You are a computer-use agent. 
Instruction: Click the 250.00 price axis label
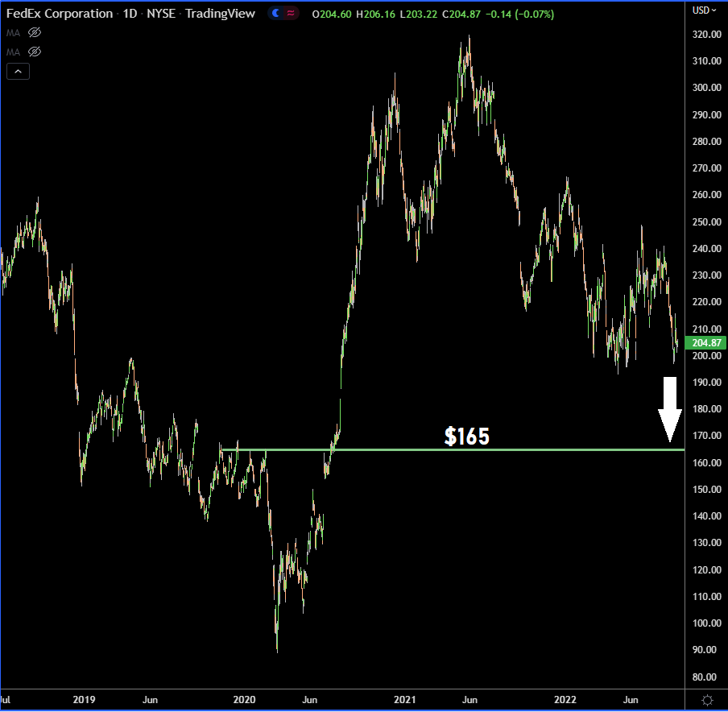pyautogui.click(x=706, y=222)
